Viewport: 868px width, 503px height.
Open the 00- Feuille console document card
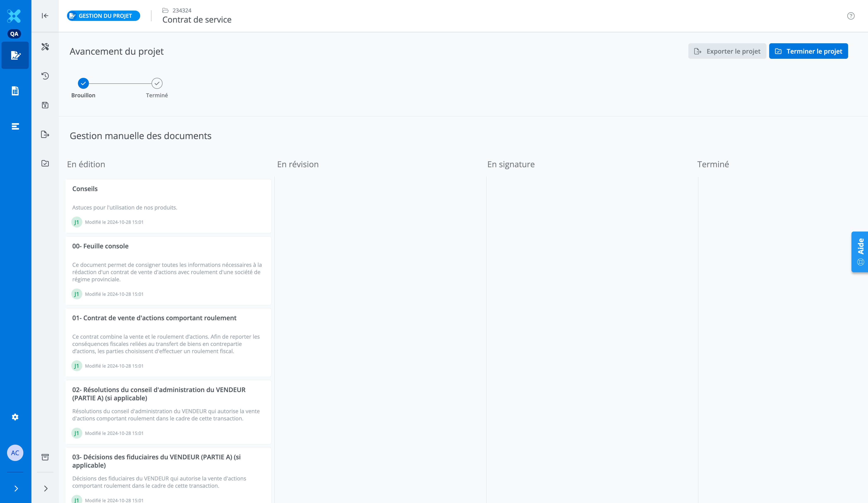tap(168, 270)
